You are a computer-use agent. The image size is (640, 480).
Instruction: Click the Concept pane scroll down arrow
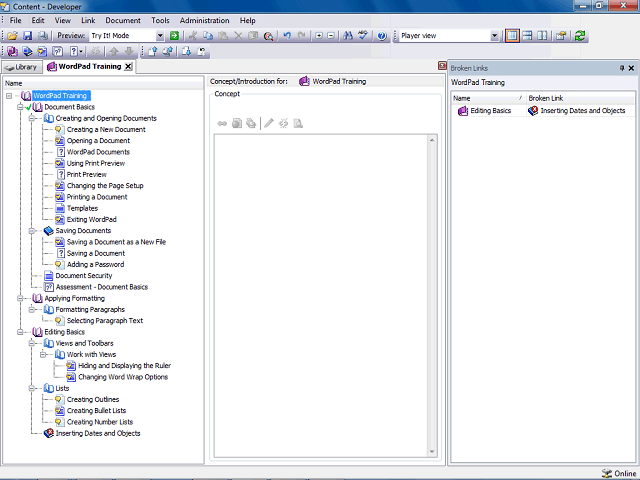point(432,452)
